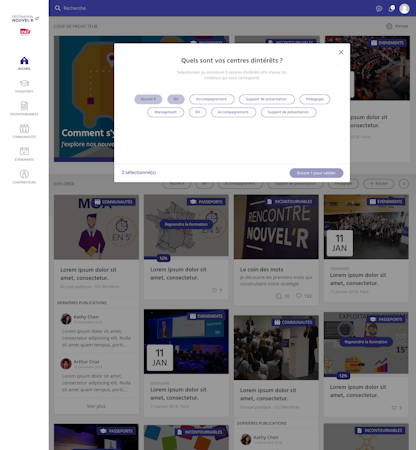Click the Encore 1 pour valider button
Image resolution: width=416 pixels, height=450 pixels.
click(x=316, y=173)
